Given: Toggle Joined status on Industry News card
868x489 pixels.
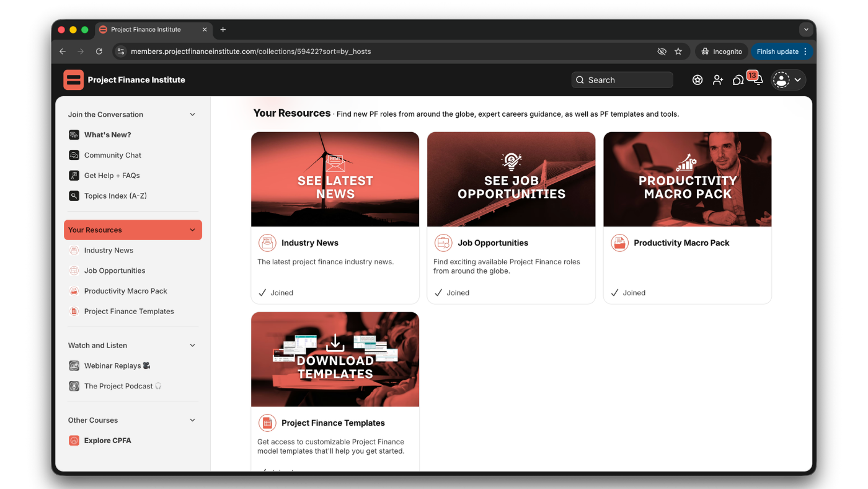Looking at the screenshot, I should pos(276,293).
